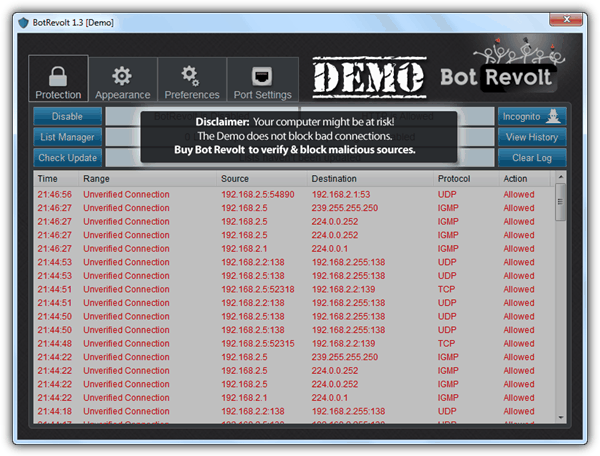Switch to the Appearance tab
The height and width of the screenshot is (456, 600).
(122, 80)
